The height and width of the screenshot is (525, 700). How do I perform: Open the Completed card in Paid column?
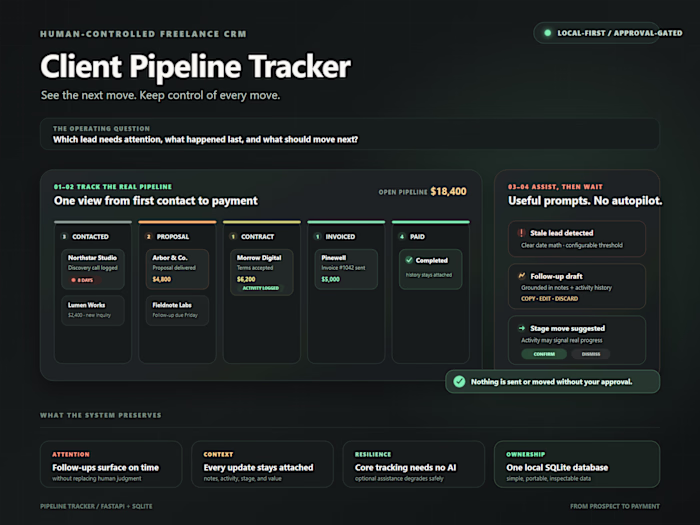(430, 269)
